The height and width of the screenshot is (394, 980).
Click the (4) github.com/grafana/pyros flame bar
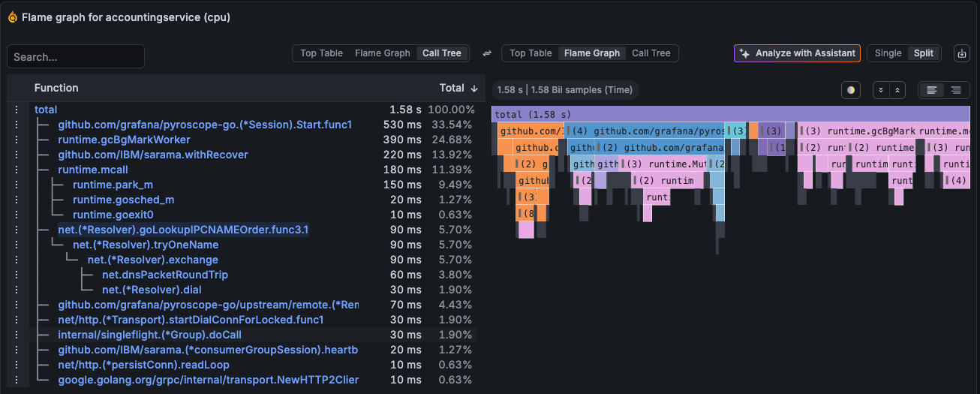point(645,131)
